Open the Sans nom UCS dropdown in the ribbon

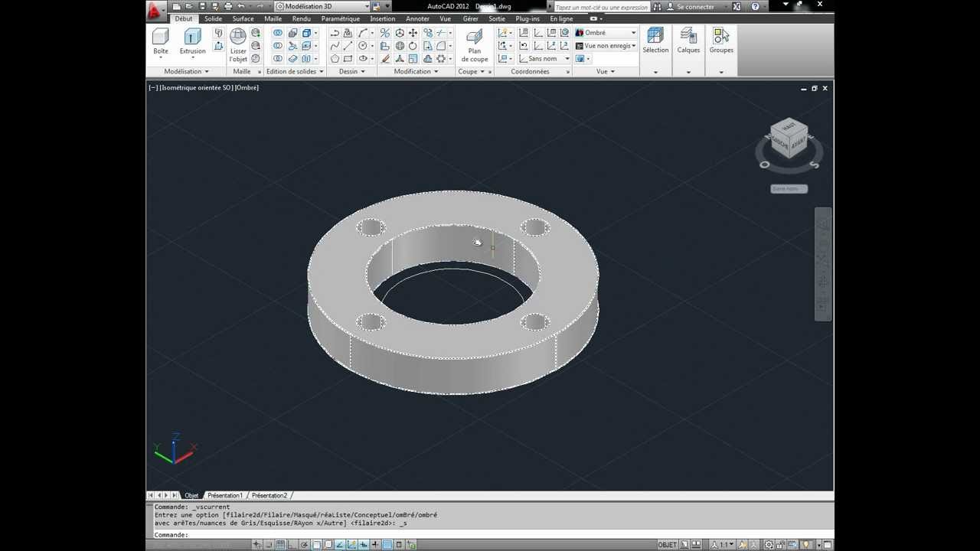(544, 59)
